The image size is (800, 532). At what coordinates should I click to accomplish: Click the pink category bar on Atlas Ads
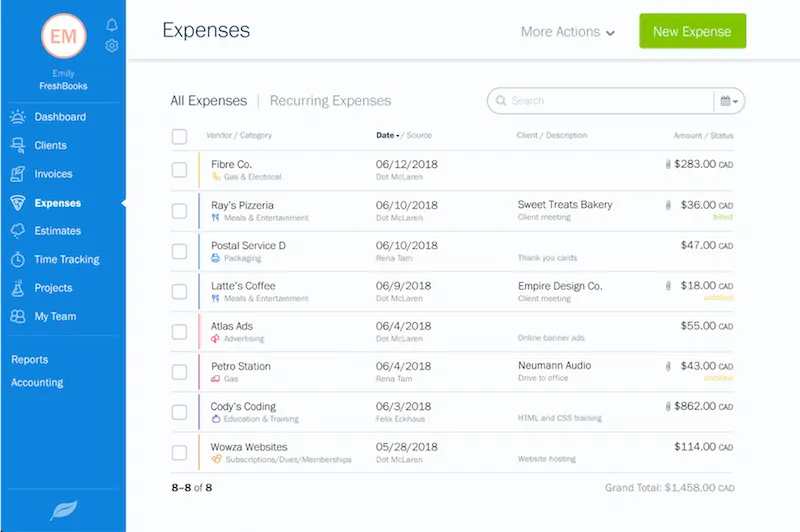200,331
